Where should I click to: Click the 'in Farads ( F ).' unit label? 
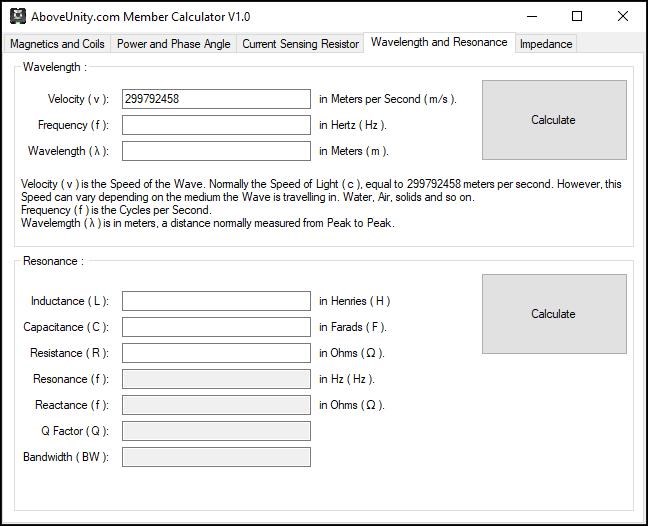(353, 327)
